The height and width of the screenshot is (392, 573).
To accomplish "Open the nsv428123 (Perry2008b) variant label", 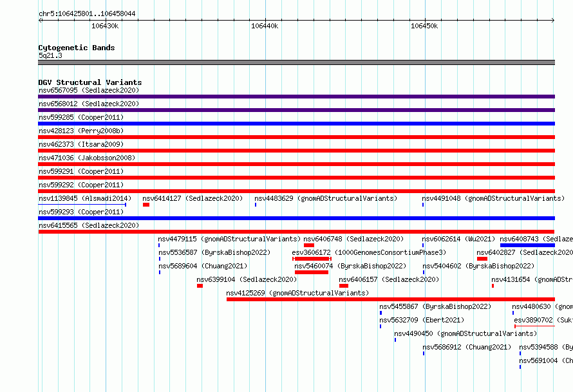I will point(81,131).
